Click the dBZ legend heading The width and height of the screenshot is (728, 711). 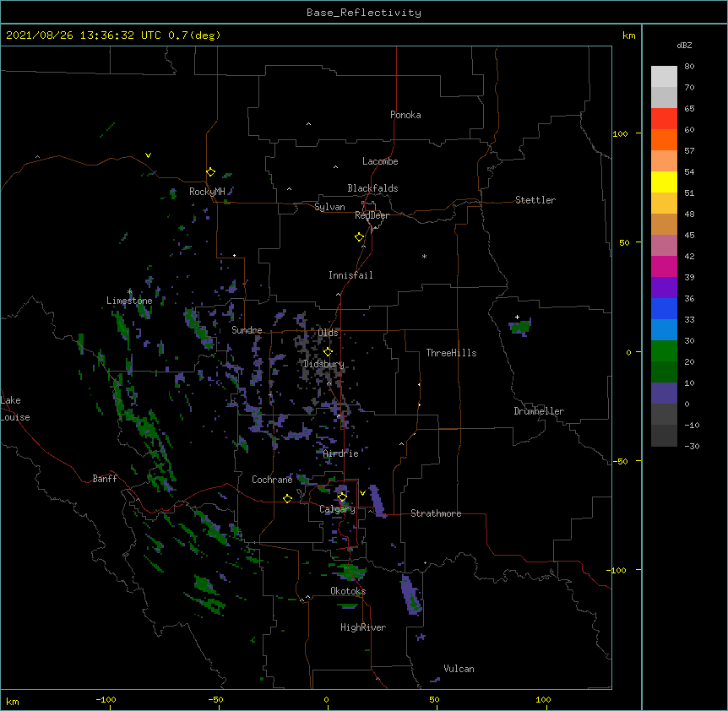684,45
